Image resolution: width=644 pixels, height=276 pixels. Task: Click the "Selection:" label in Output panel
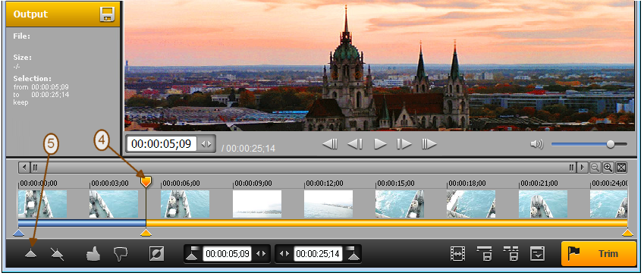(33, 78)
